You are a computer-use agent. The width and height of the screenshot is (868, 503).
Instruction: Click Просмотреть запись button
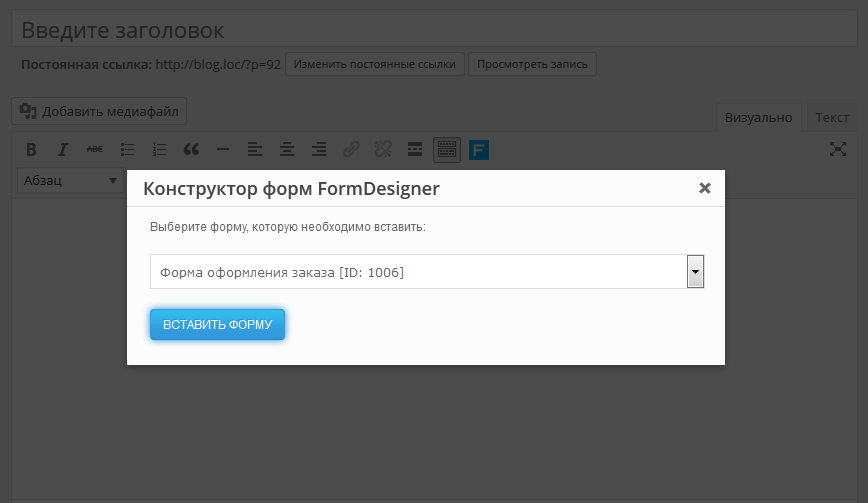click(x=533, y=64)
